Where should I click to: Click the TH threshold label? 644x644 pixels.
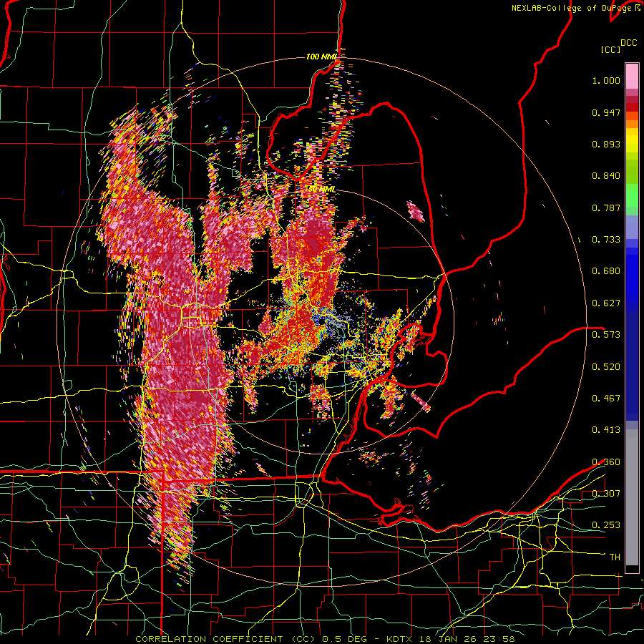(x=615, y=557)
